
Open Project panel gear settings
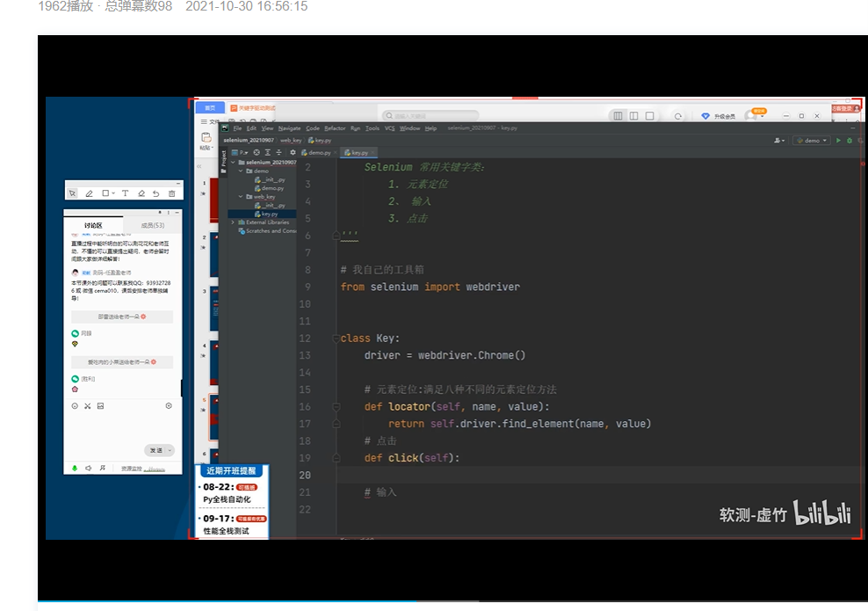[x=293, y=152]
